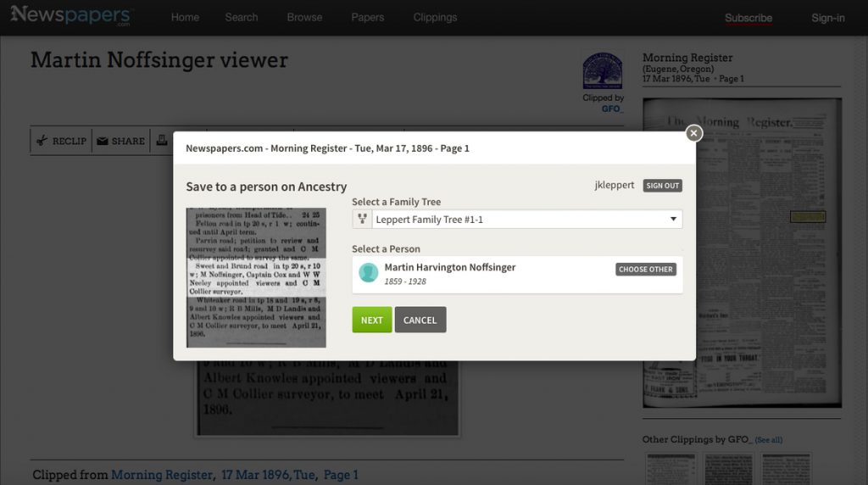Sign out of jkleppert account

(x=662, y=186)
